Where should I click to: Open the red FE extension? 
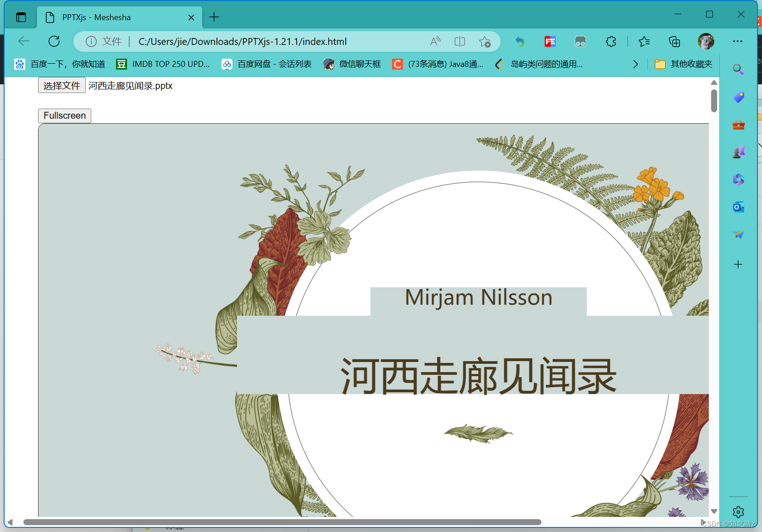click(550, 42)
